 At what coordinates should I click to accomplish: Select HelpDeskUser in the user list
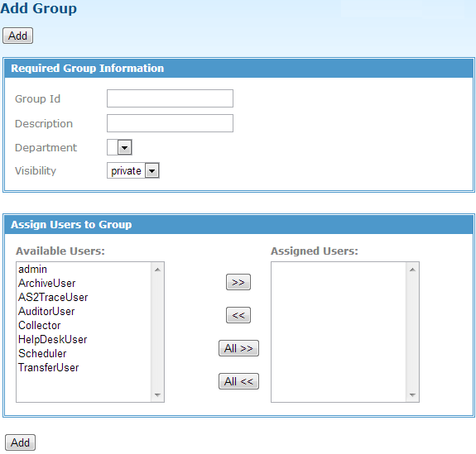tap(84, 339)
